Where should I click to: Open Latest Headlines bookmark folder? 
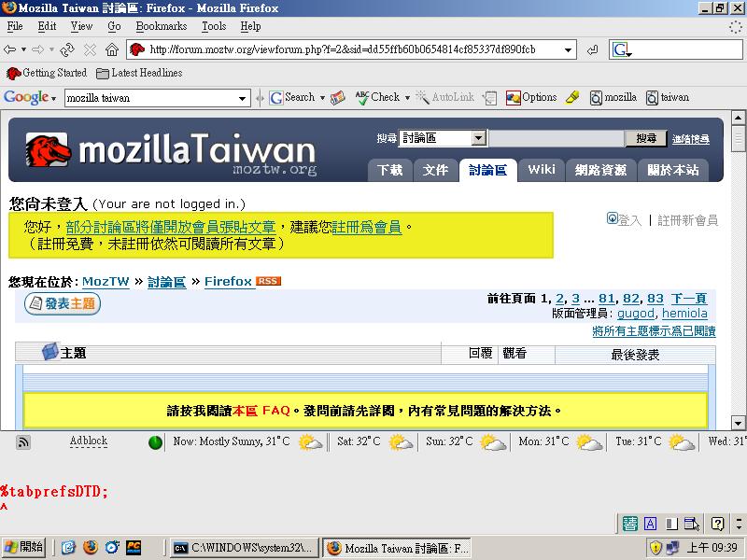139,73
